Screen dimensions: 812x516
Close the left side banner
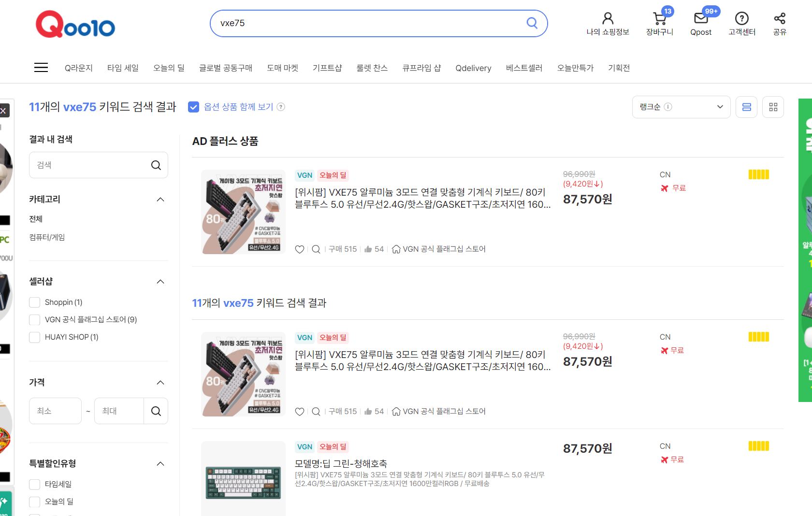(3, 111)
